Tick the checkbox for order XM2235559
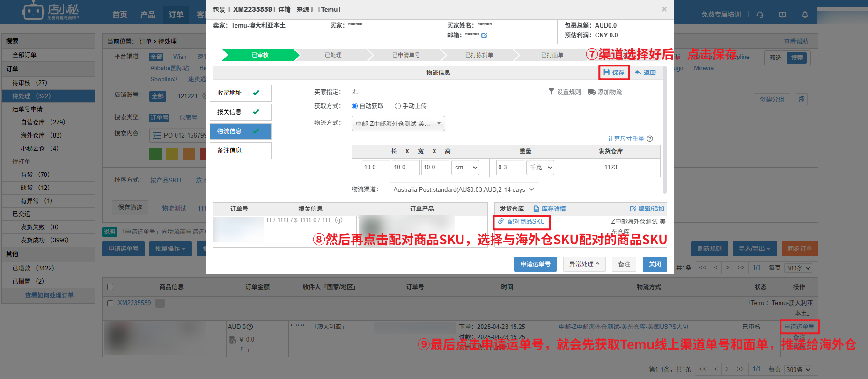Viewport: 868px width, 379px height. coord(110,303)
